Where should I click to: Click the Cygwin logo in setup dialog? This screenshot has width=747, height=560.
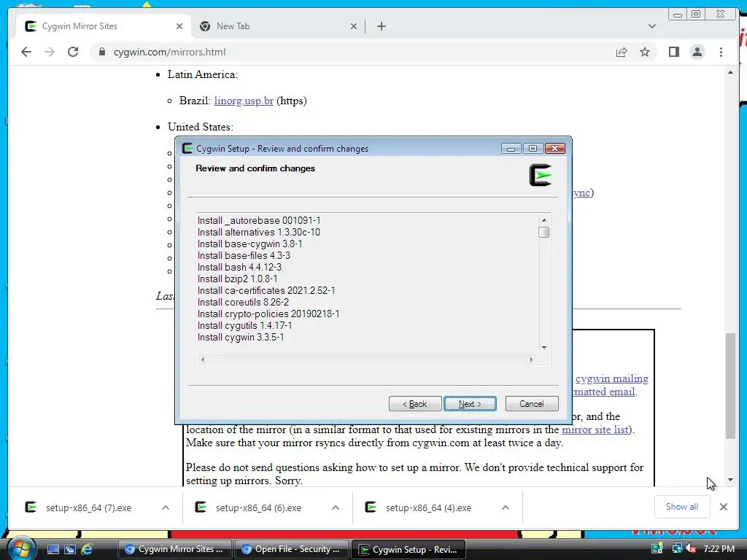point(541,175)
